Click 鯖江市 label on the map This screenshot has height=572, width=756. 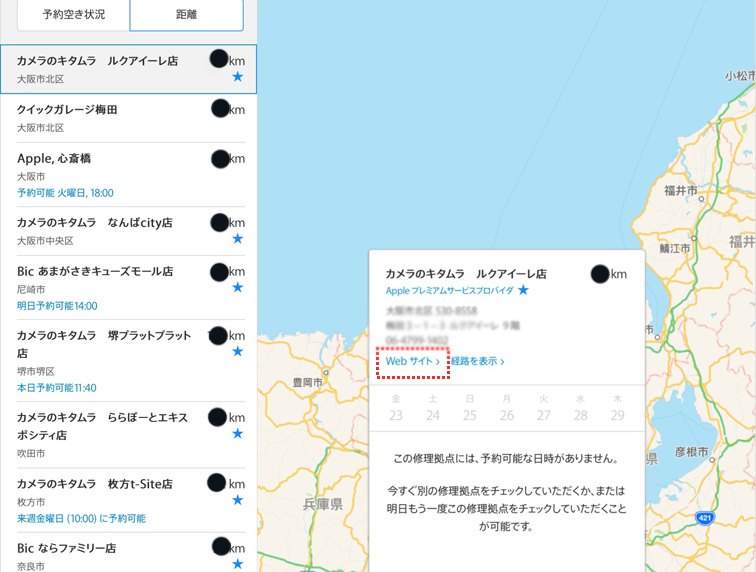tap(675, 248)
